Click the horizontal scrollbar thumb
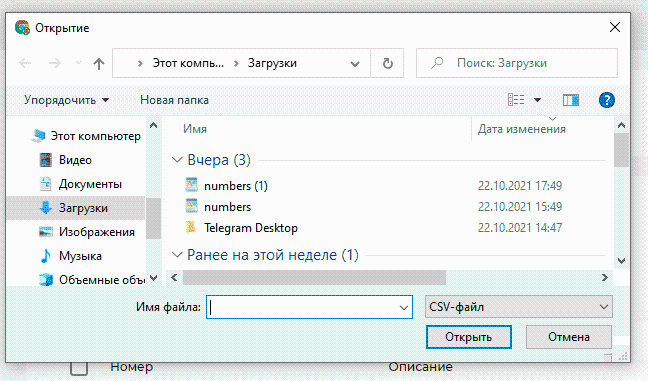 [314, 278]
